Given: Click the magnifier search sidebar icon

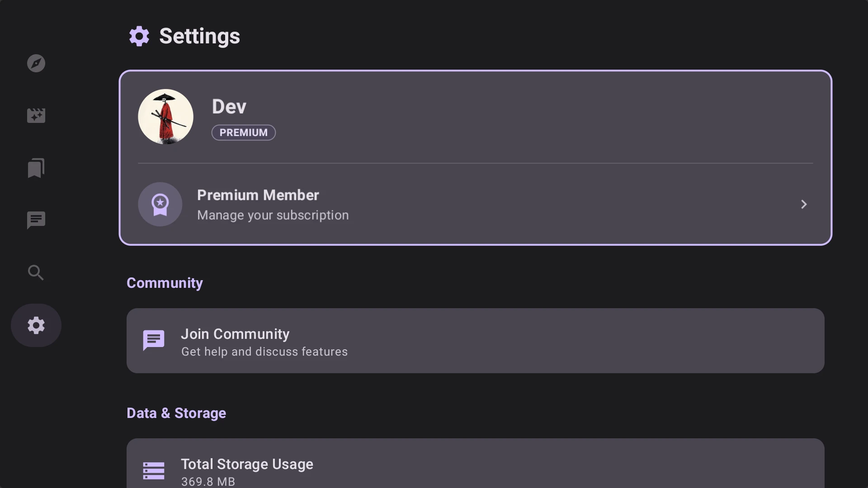Looking at the screenshot, I should (36, 273).
